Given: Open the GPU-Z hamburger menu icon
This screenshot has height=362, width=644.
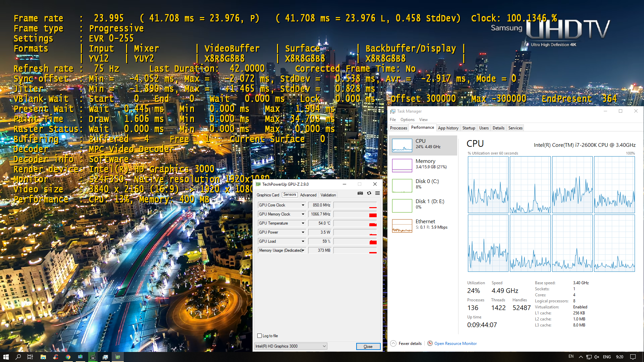Looking at the screenshot, I should pos(377,193).
